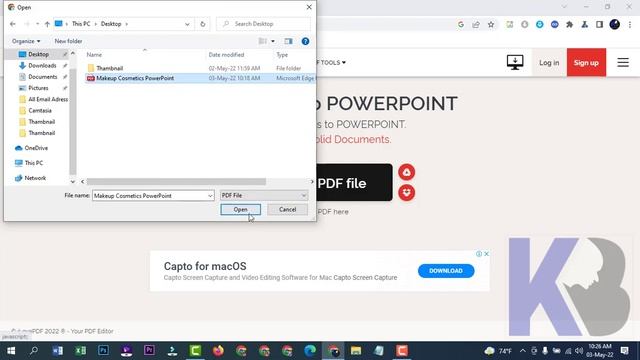Open Chrome Extensions puzzle icon
This screenshot has width=640, height=360.
[x=569, y=24]
